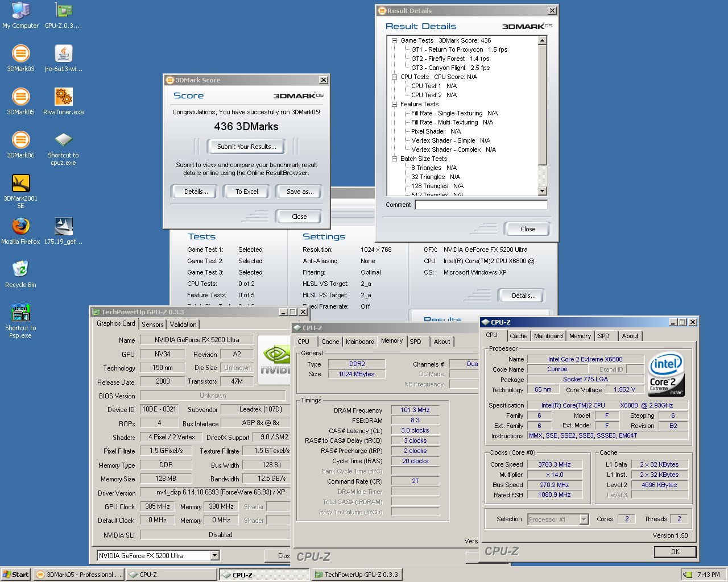The width and height of the screenshot is (728, 582).
Task: Click the GPU Clock value 385 MHz
Action: [x=158, y=506]
